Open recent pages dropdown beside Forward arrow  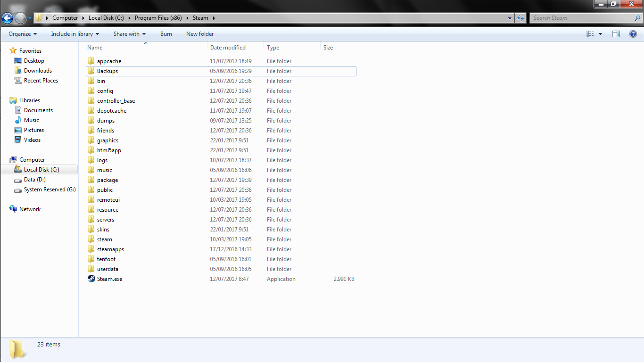point(30,18)
